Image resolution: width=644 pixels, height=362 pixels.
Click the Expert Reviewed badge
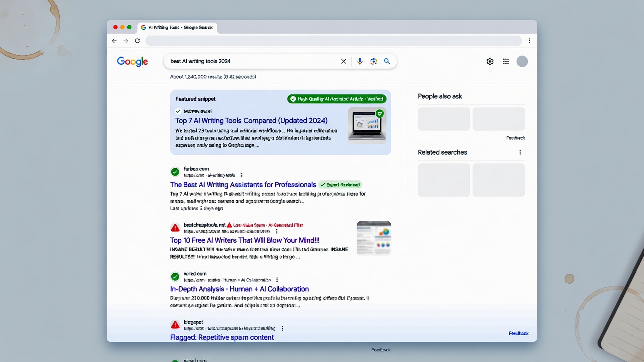point(340,185)
